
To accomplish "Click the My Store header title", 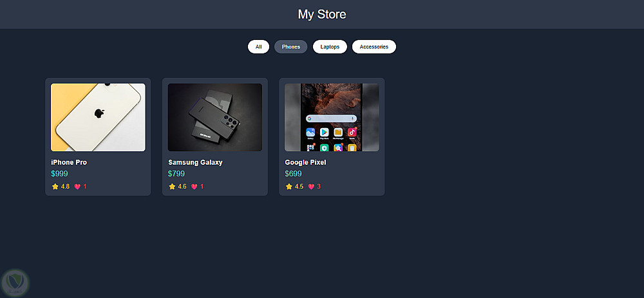I will coord(322,14).
